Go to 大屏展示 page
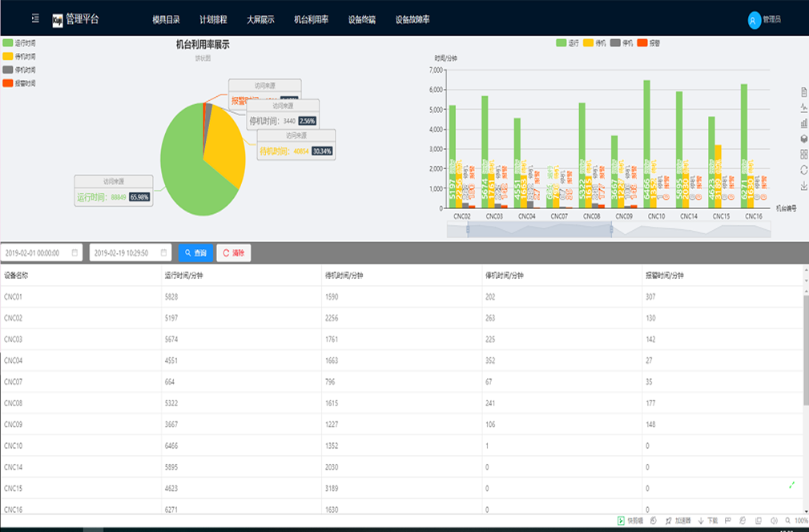The image size is (809, 532). 260,19
